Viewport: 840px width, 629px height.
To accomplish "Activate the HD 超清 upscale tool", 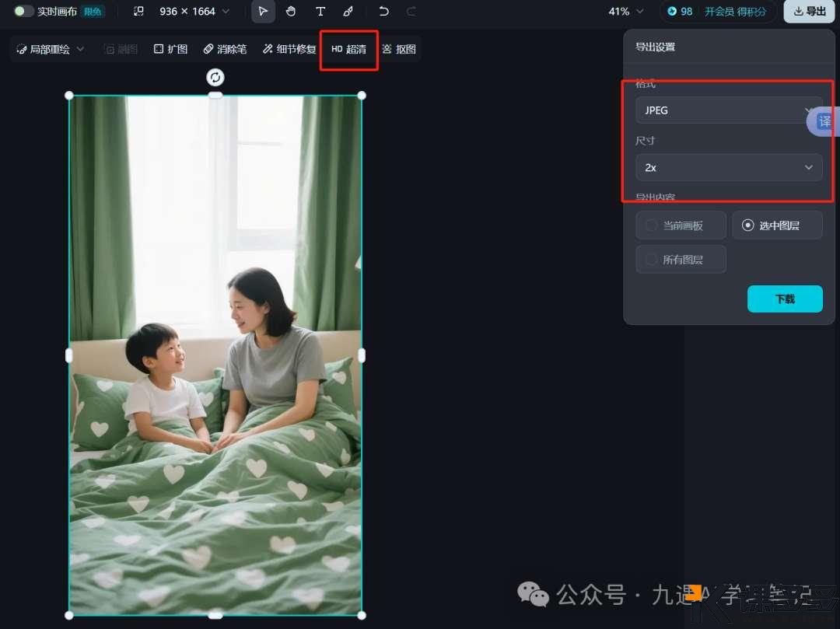I will [x=348, y=48].
